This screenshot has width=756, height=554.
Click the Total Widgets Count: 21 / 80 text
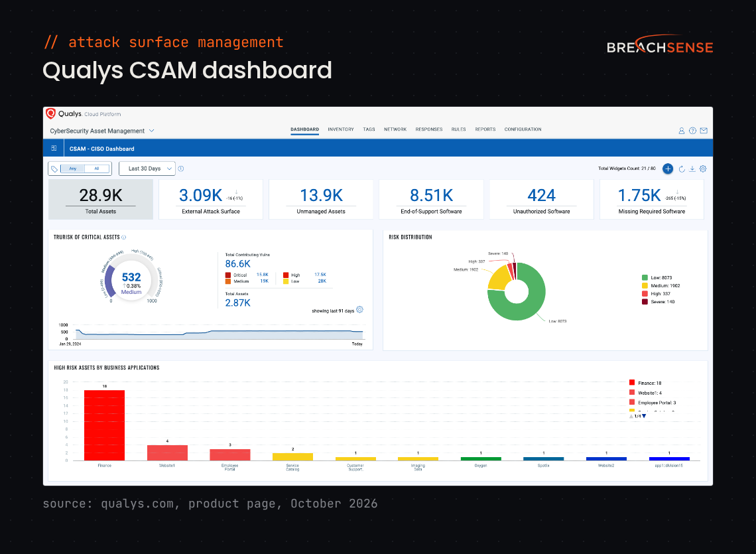[627, 169]
